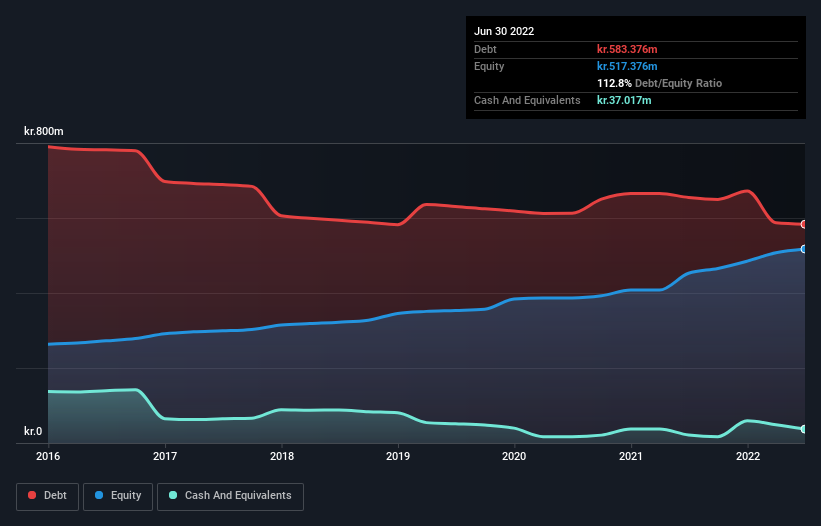Click the 2017 x-axis label
This screenshot has width=821, height=526.
pos(165,456)
